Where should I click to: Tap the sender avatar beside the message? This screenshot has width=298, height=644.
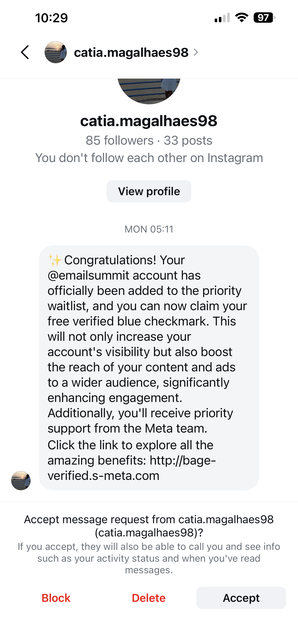pyautogui.click(x=21, y=481)
